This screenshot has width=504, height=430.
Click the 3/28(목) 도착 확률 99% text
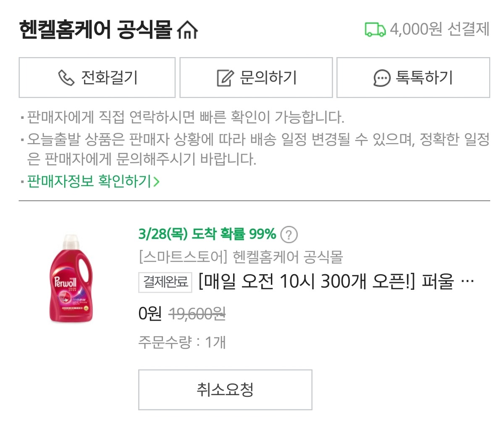207,234
